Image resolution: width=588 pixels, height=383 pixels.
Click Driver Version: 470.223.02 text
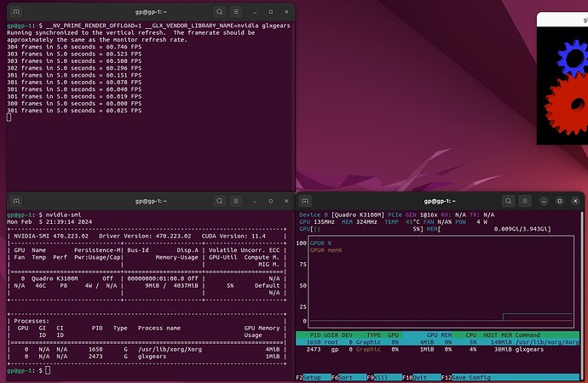[145, 237]
